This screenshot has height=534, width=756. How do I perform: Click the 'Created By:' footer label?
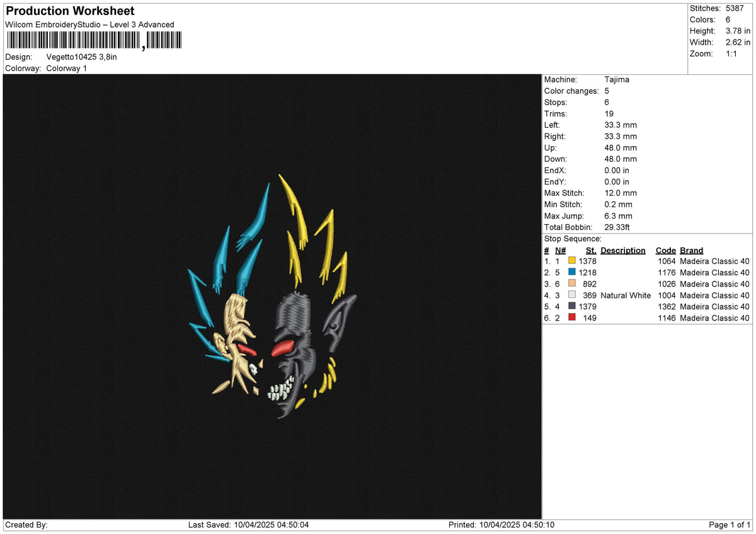pos(26,525)
